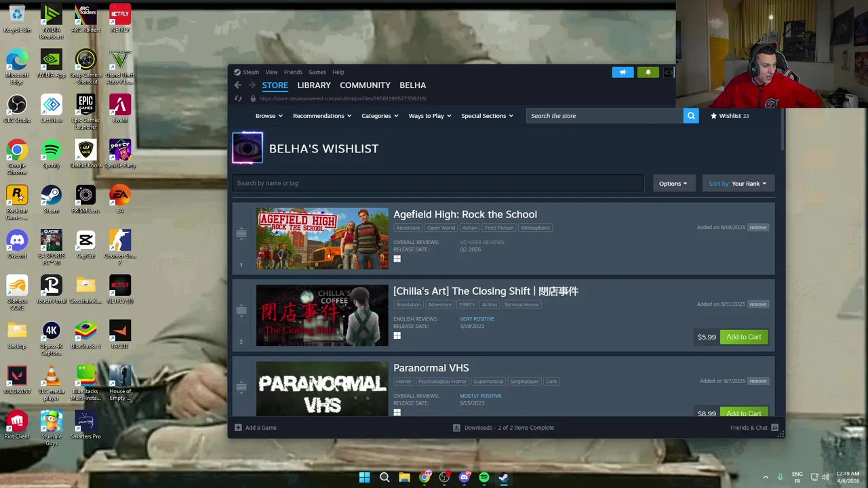Click the Steam URL address bar
868x488 pixels.
(342, 98)
